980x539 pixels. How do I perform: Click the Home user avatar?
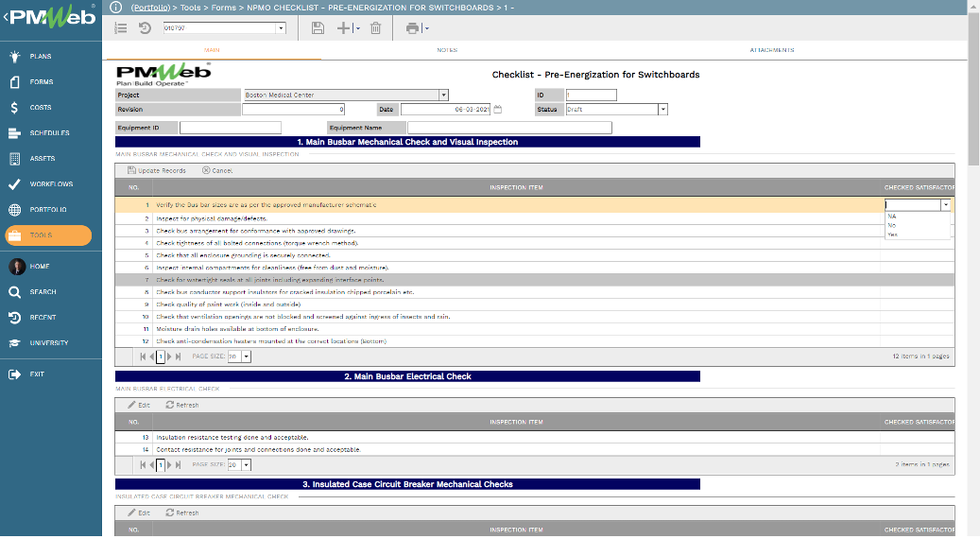(17, 267)
